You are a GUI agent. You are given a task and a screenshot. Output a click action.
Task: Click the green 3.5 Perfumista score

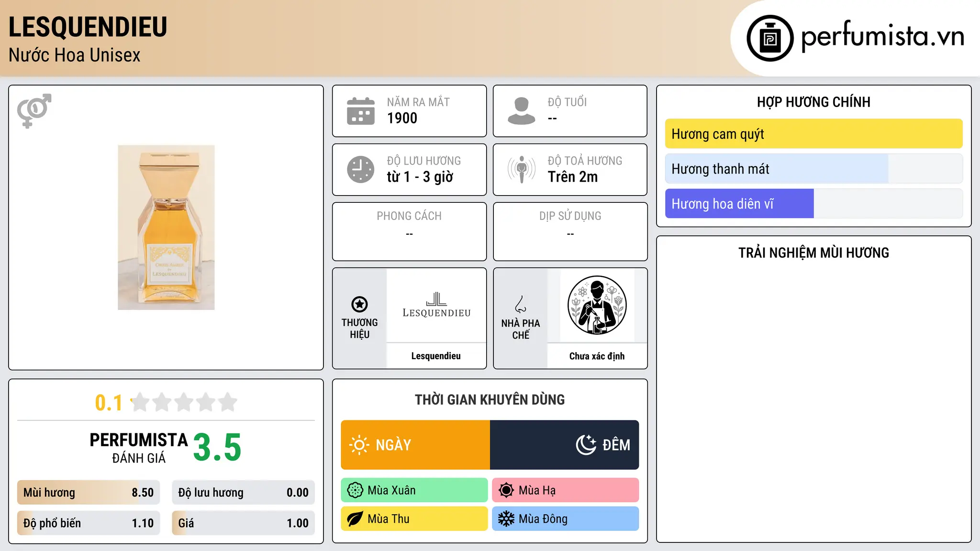(x=217, y=447)
